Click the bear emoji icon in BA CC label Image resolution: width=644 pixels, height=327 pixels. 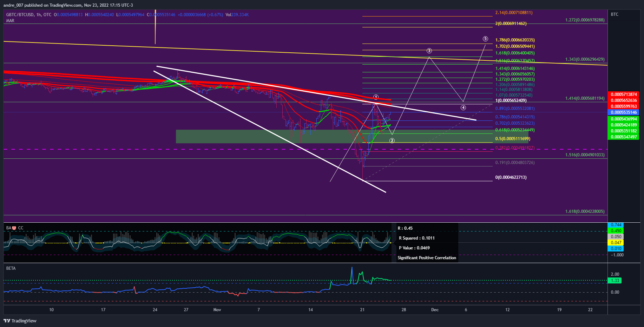click(14, 228)
